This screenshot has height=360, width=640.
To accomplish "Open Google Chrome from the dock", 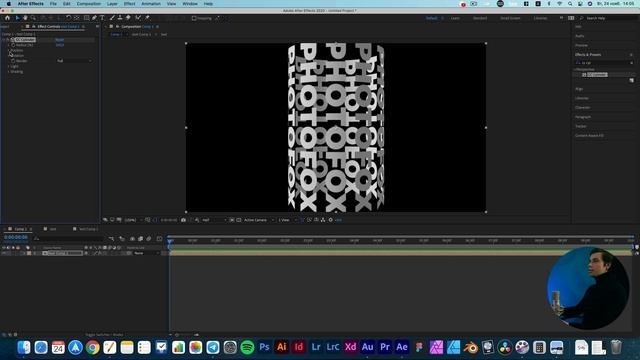I will 93,347.
